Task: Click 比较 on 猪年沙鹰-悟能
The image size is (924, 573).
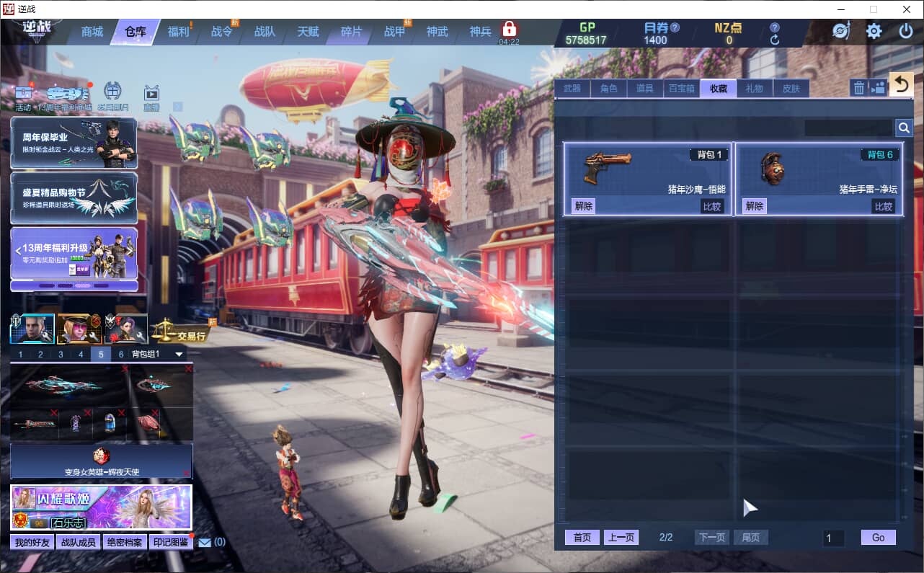Action: point(712,206)
